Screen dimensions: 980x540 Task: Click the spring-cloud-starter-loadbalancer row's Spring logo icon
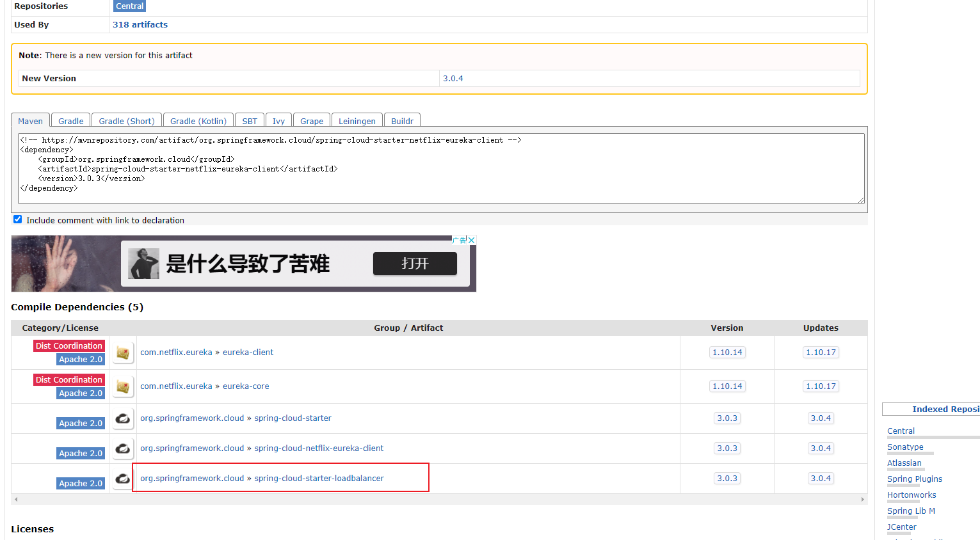point(123,479)
